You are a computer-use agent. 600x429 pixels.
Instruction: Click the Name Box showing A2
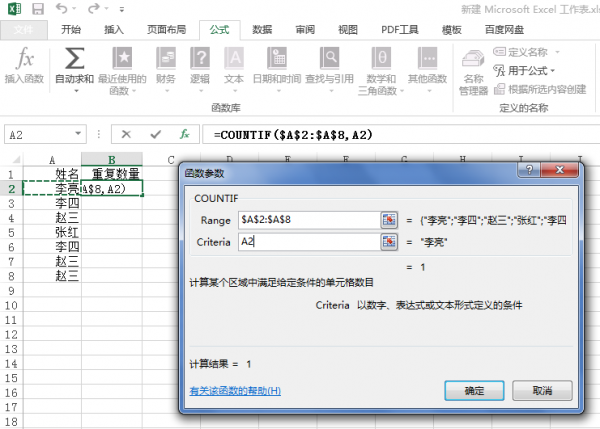38,134
